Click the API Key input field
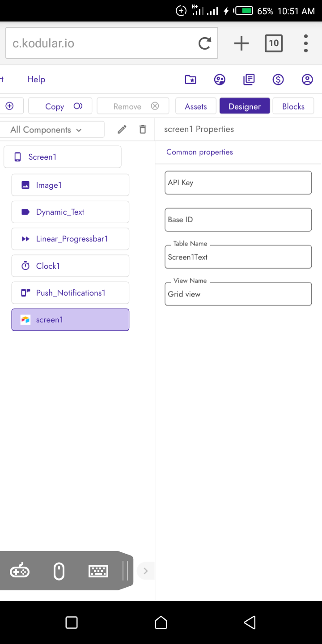This screenshot has height=644, width=322. [x=238, y=182]
